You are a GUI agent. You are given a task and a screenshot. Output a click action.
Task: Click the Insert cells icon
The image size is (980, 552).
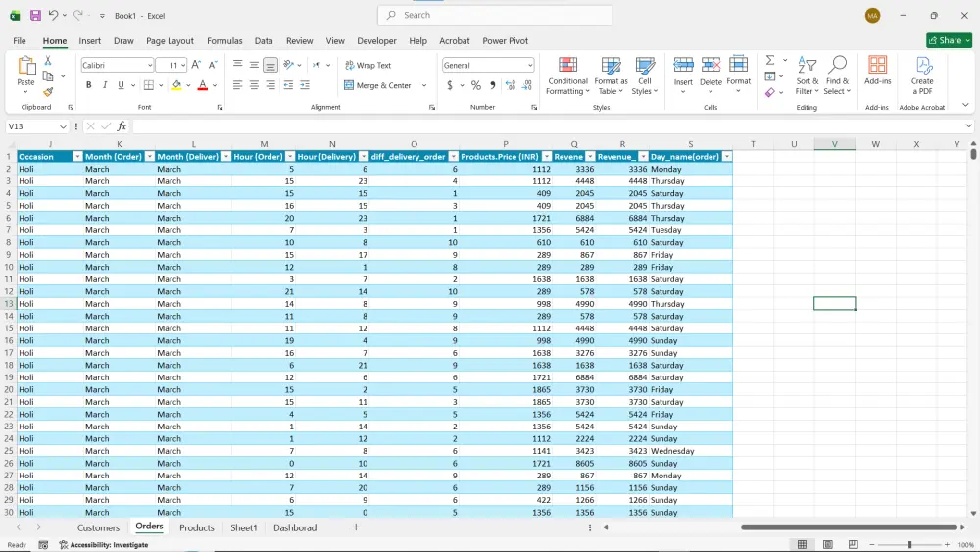coord(683,65)
